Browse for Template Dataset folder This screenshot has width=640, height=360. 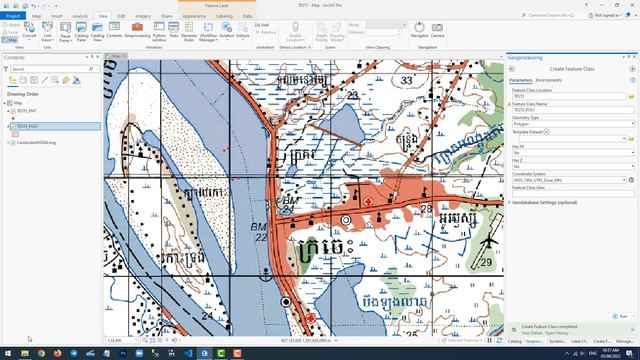pos(631,139)
